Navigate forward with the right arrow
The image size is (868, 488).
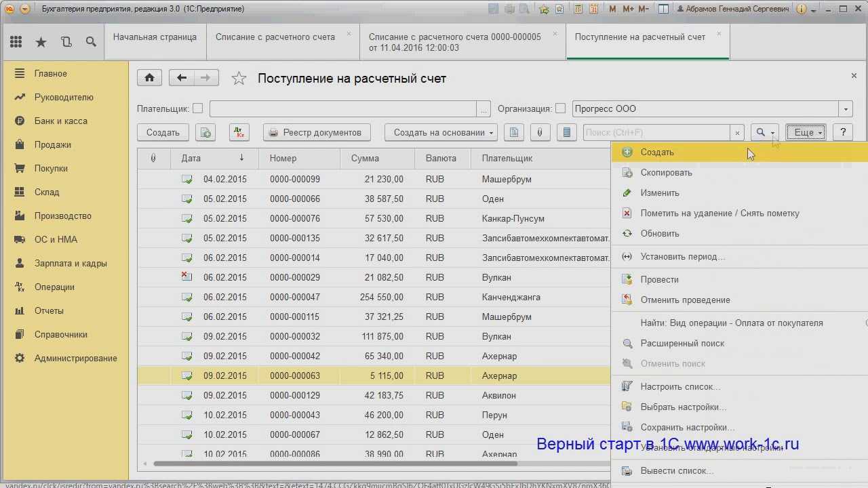click(x=206, y=78)
